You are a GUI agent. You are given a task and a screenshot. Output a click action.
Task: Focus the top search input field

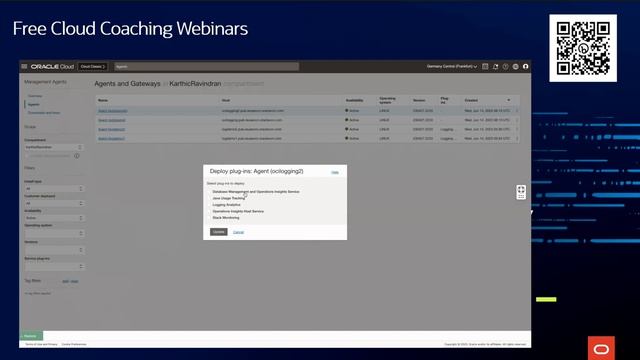click(x=207, y=67)
